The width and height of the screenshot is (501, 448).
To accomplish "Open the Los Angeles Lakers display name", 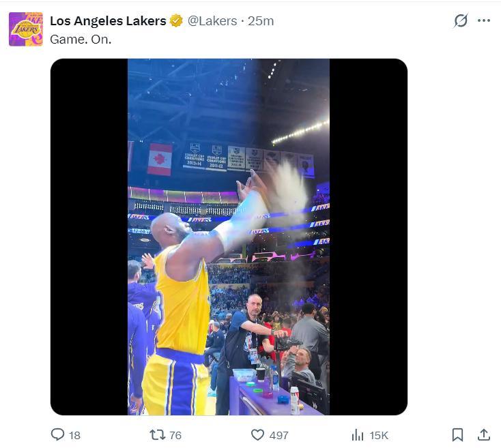I will (x=108, y=21).
